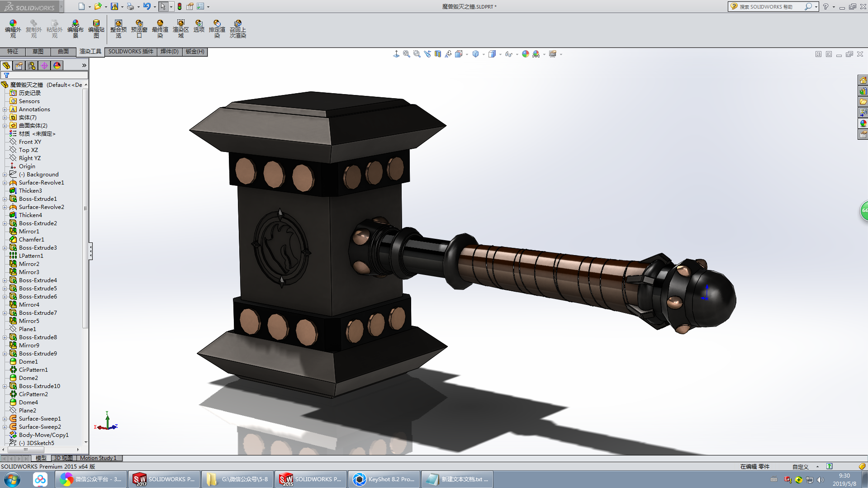Open the Hide/Show Items dropdown arrow
868x488 pixels.
[517, 54]
